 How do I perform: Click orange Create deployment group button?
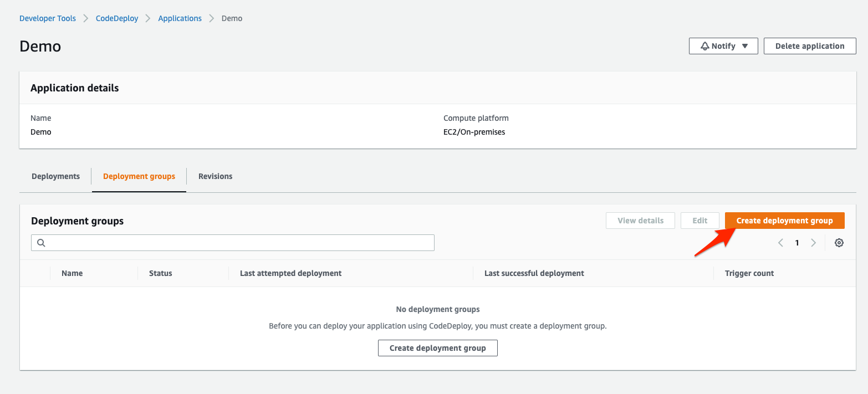[x=784, y=221]
